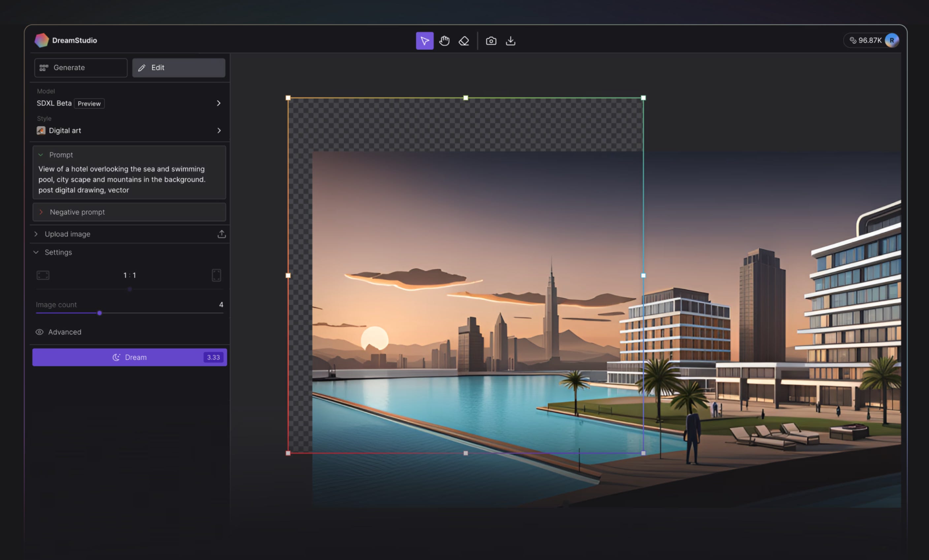Click the download image icon
The width and height of the screenshot is (929, 560).
click(x=510, y=41)
